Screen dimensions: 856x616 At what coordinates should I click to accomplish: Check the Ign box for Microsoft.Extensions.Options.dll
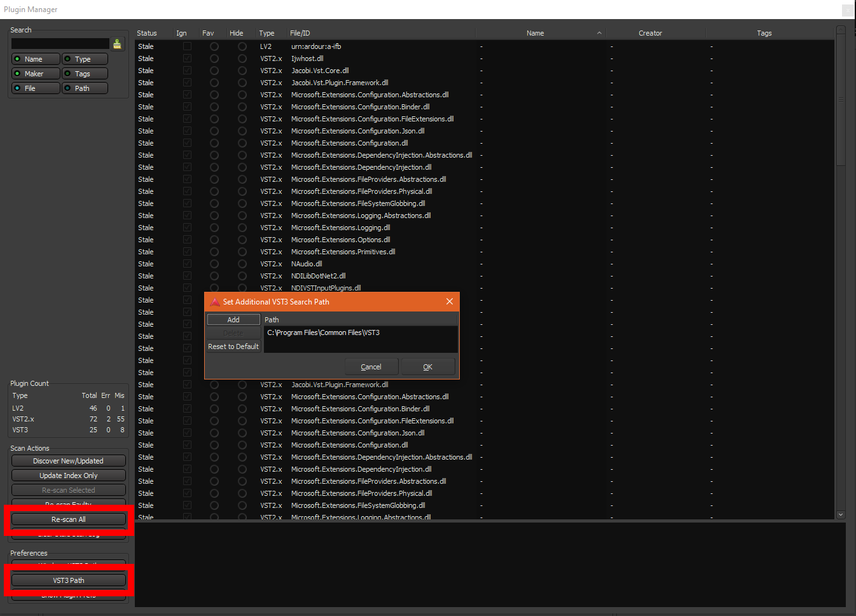(187, 240)
